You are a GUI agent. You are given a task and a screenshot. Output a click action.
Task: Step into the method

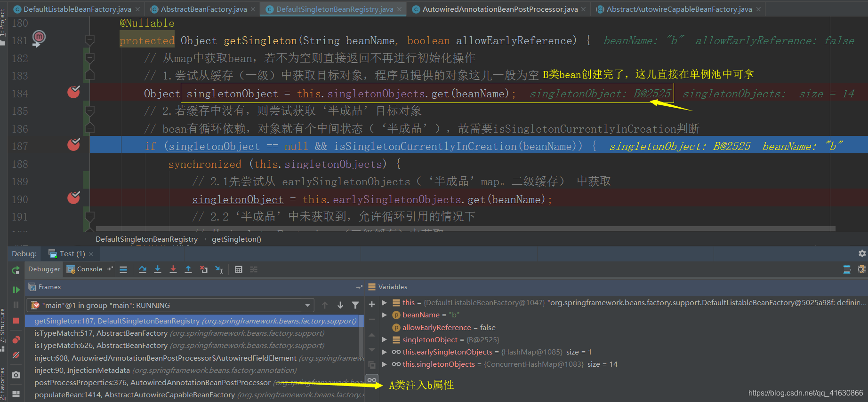[x=158, y=269]
